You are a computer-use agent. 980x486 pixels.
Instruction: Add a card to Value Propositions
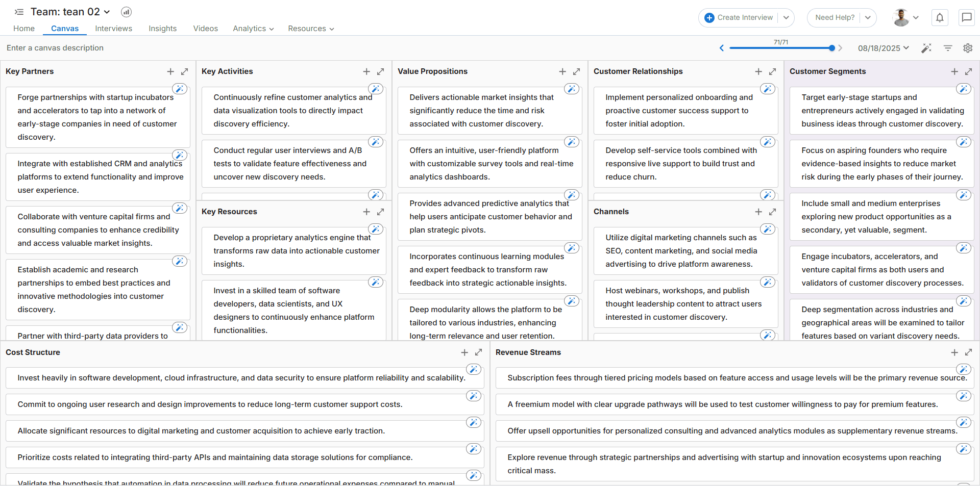(562, 72)
